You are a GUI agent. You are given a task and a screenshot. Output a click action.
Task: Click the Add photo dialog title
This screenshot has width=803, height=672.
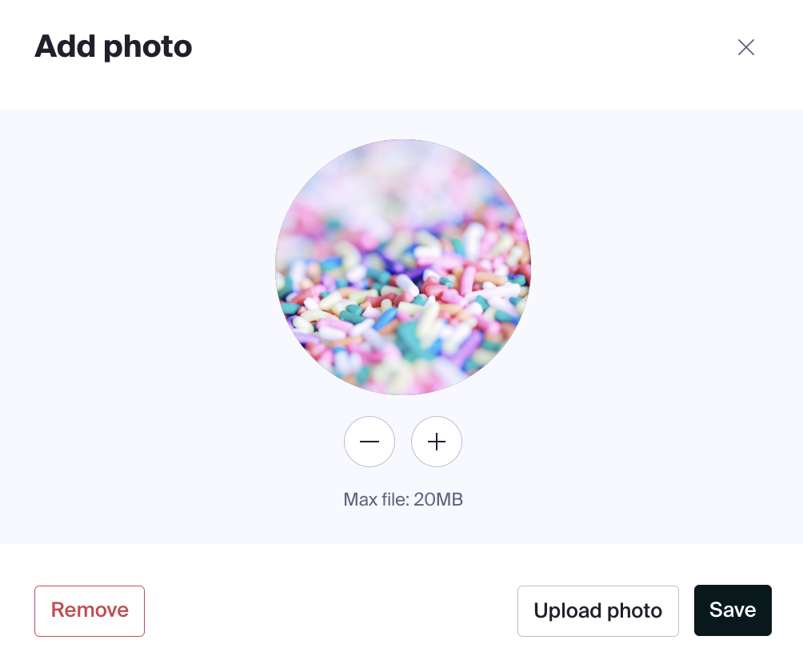click(x=113, y=46)
